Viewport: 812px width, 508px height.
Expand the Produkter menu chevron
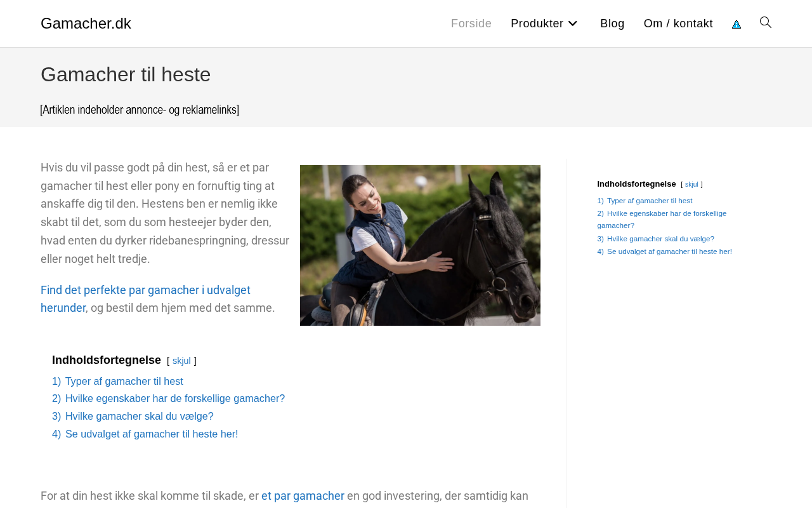[x=572, y=23]
